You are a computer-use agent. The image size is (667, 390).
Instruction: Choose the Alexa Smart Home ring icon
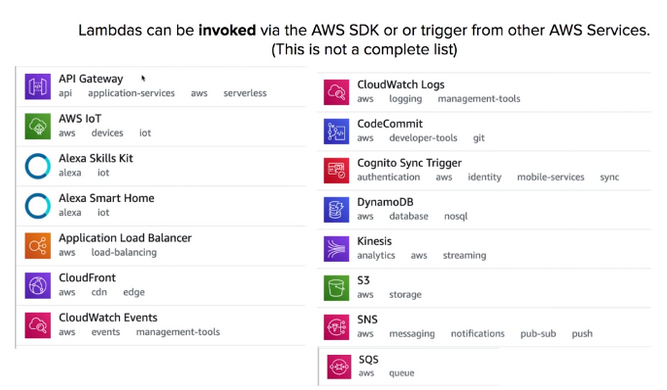click(x=37, y=206)
